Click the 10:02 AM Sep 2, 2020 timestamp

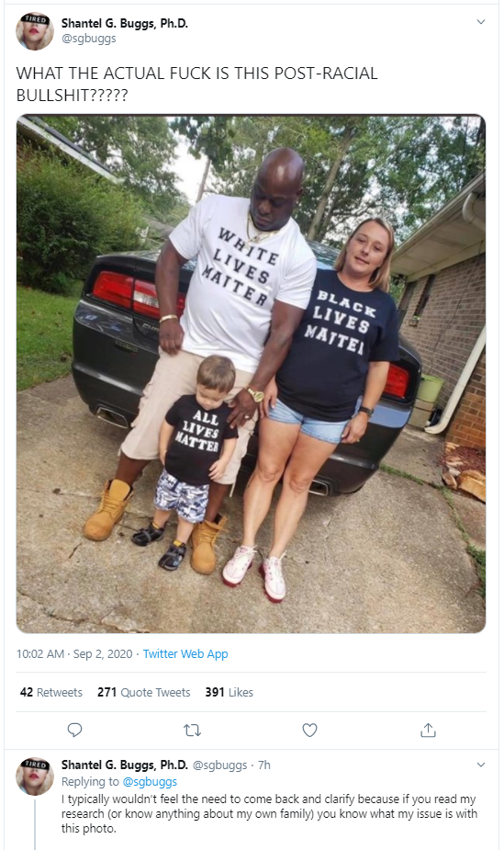[74, 653]
